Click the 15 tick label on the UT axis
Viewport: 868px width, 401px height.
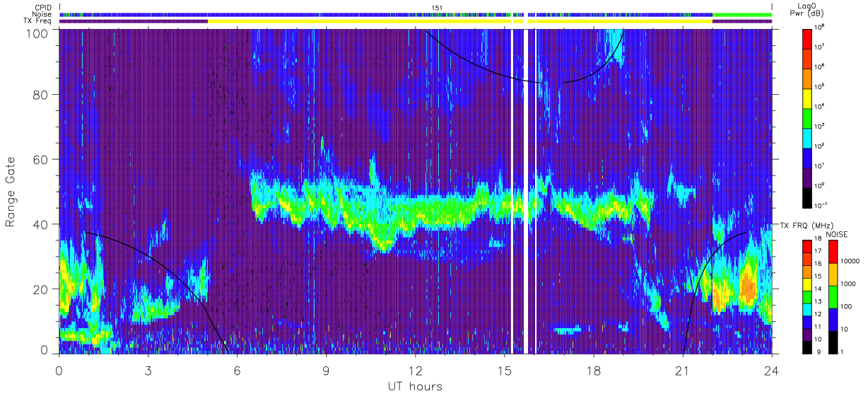tap(504, 370)
